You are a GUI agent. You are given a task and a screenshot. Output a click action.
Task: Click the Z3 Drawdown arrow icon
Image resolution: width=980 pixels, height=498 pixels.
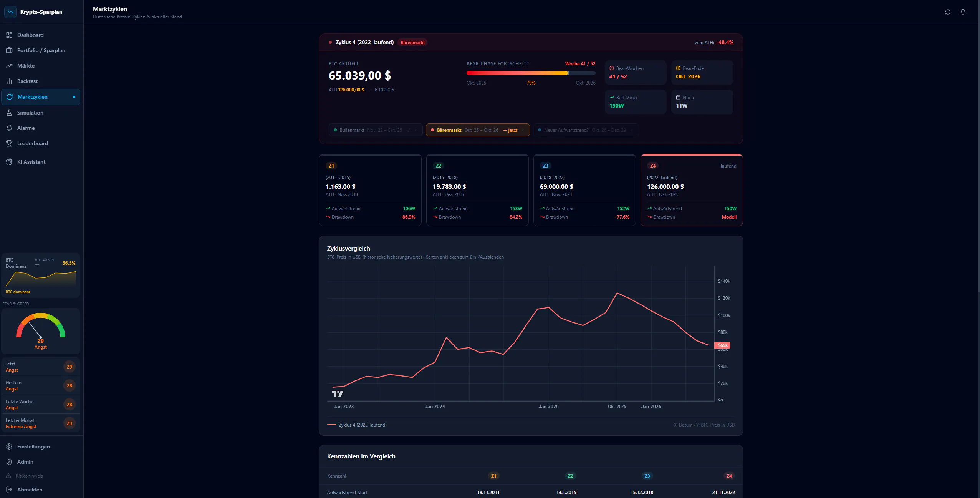coord(542,217)
